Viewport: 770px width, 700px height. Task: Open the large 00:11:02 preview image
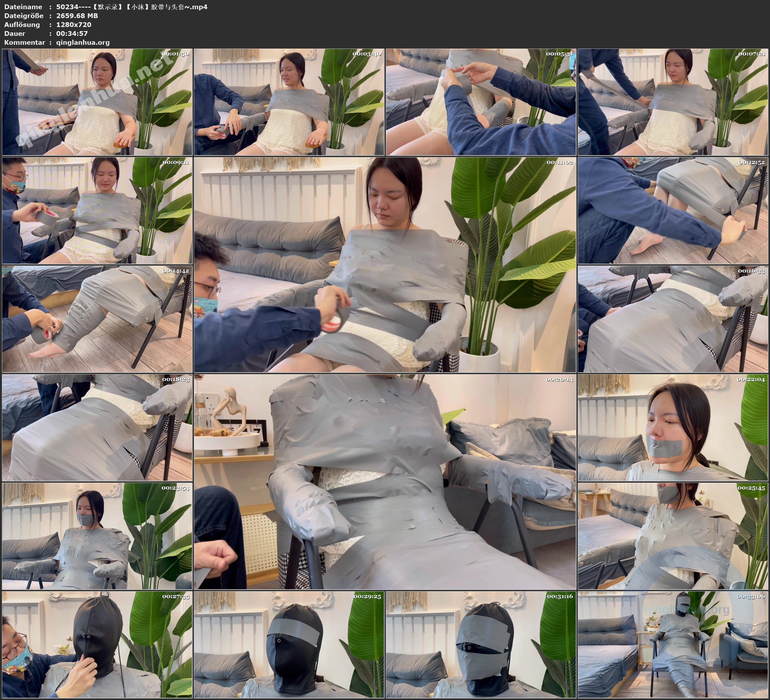pos(385,264)
